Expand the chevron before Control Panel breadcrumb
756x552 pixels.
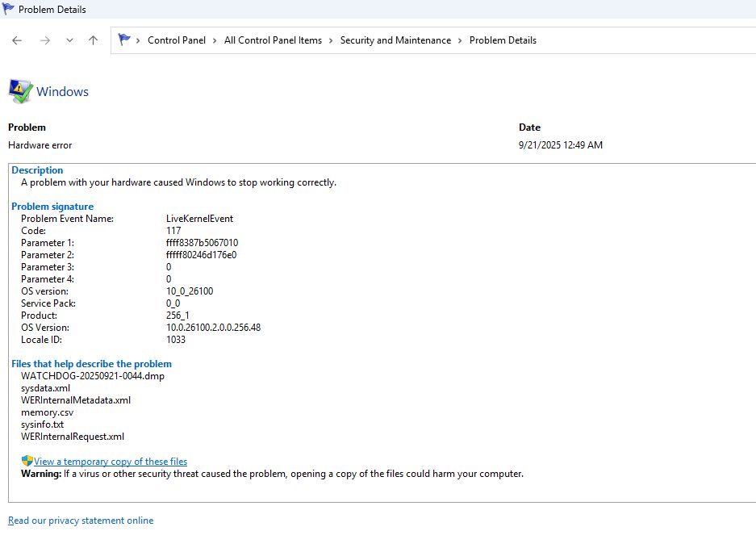point(139,40)
